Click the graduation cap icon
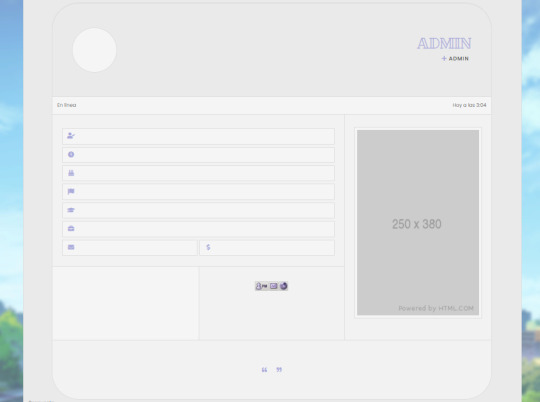 (x=71, y=210)
